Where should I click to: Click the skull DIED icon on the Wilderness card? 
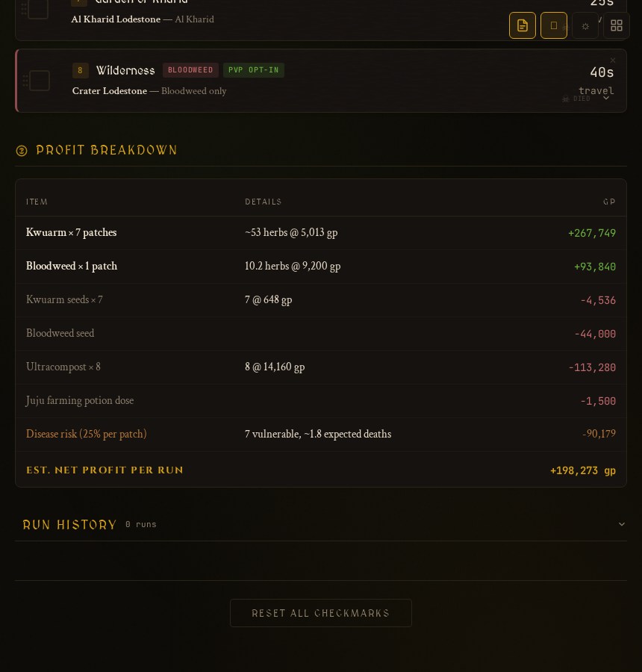(565, 98)
